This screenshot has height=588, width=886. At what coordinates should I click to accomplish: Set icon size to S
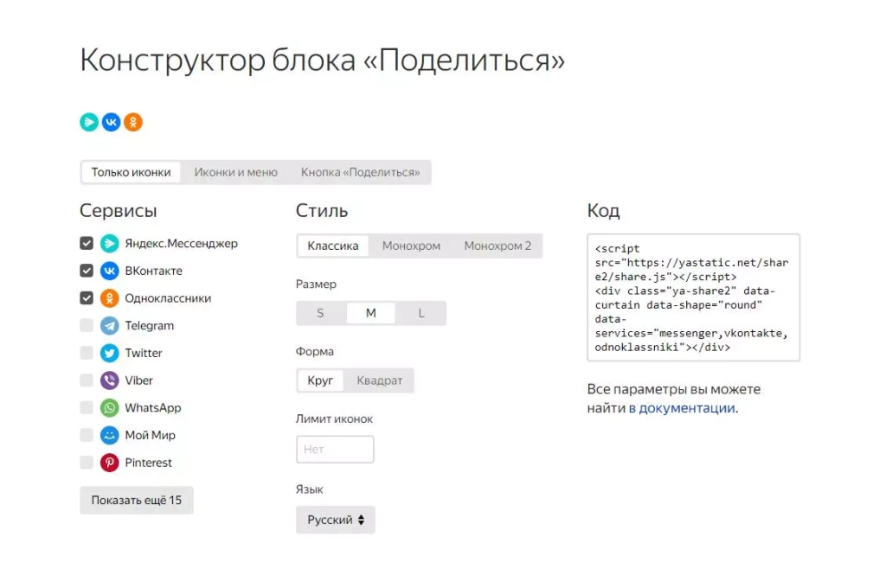coord(320,313)
